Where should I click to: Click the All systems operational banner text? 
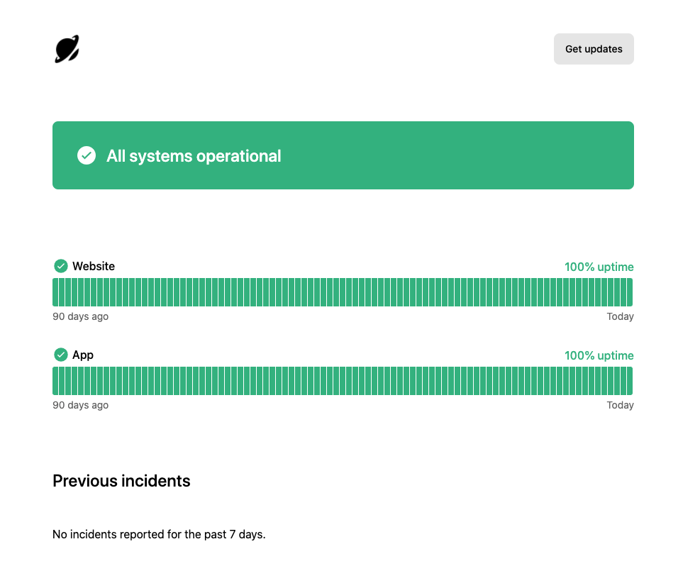coord(194,156)
